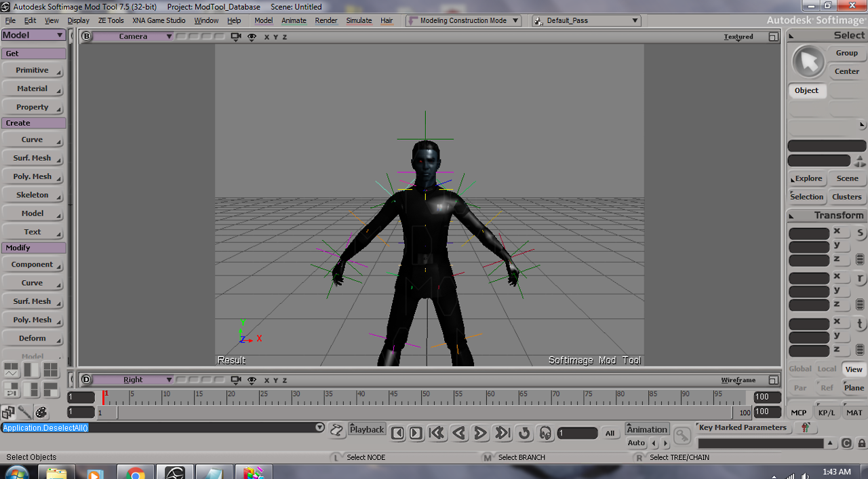Viewport: 868px width, 479px height.
Task: Maximize the Camera viewport using corner icon
Action: point(773,37)
